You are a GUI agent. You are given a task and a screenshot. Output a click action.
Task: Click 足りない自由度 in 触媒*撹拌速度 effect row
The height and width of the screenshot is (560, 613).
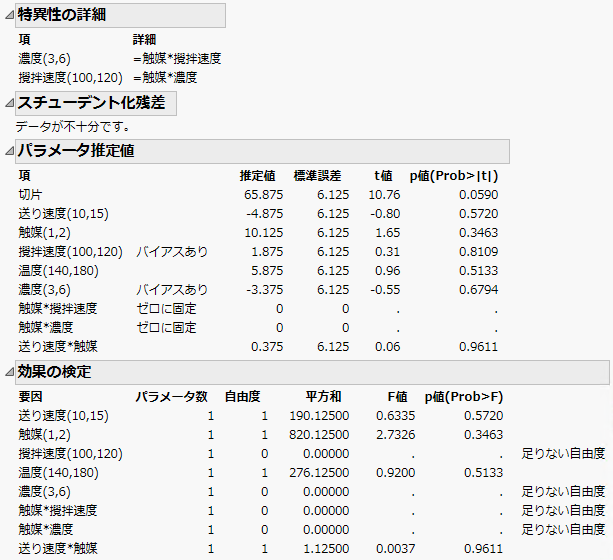point(563,510)
